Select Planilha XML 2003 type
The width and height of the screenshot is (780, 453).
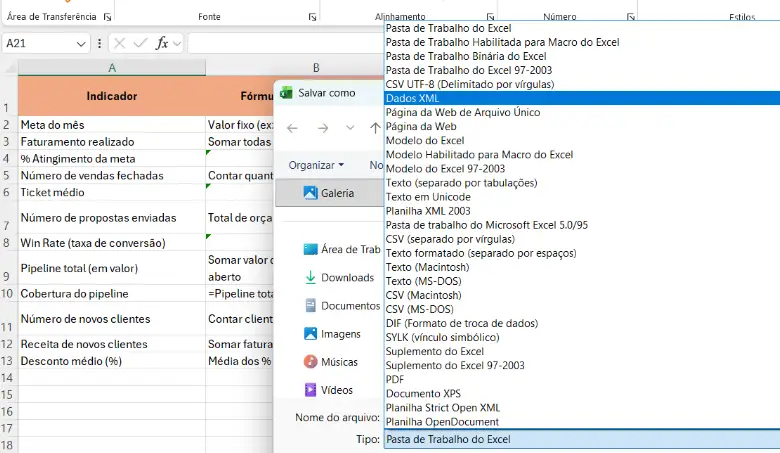583,211
